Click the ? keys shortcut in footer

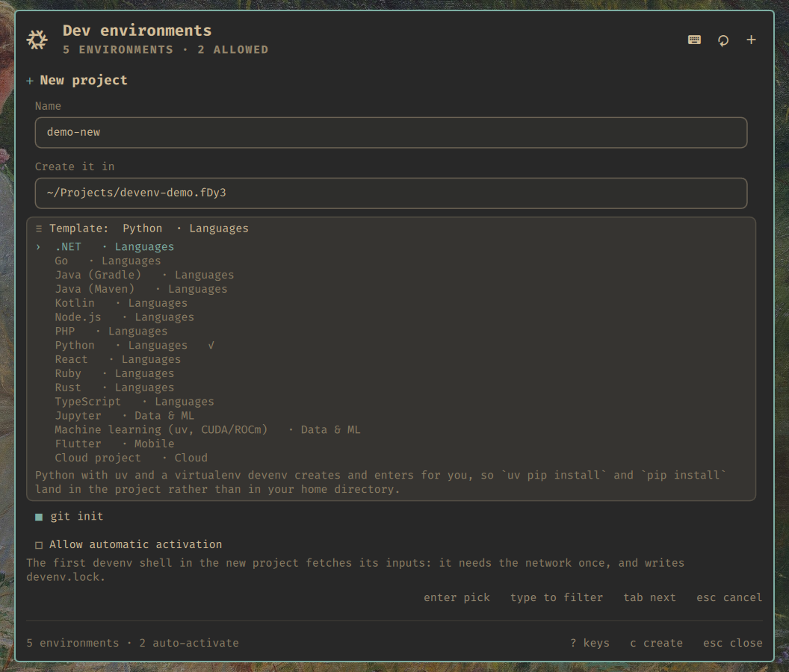tap(590, 644)
